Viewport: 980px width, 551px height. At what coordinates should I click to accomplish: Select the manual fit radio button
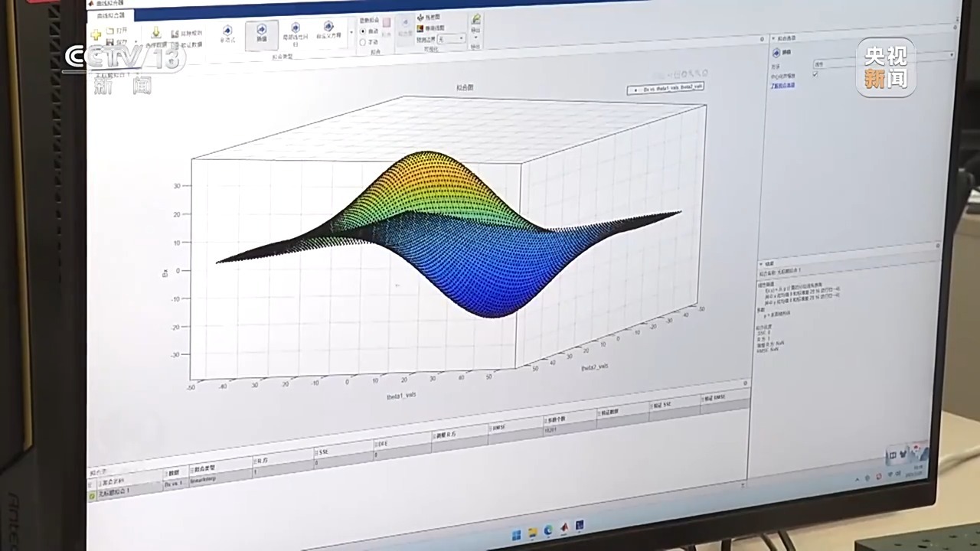[363, 42]
